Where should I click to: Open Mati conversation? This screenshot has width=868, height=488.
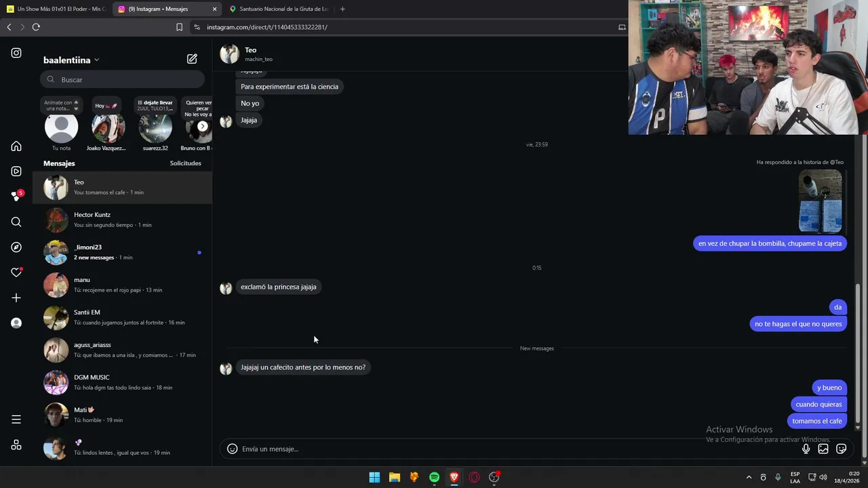coord(122,415)
